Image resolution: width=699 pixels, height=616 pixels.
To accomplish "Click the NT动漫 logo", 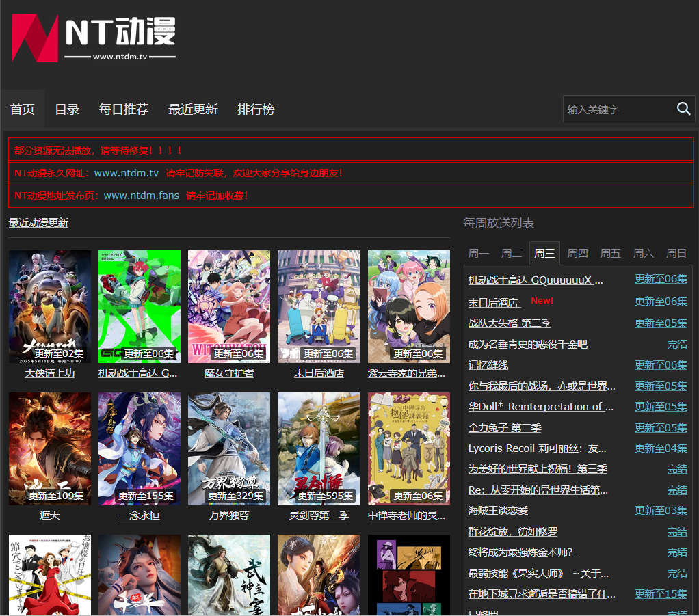I will pyautogui.click(x=94, y=38).
